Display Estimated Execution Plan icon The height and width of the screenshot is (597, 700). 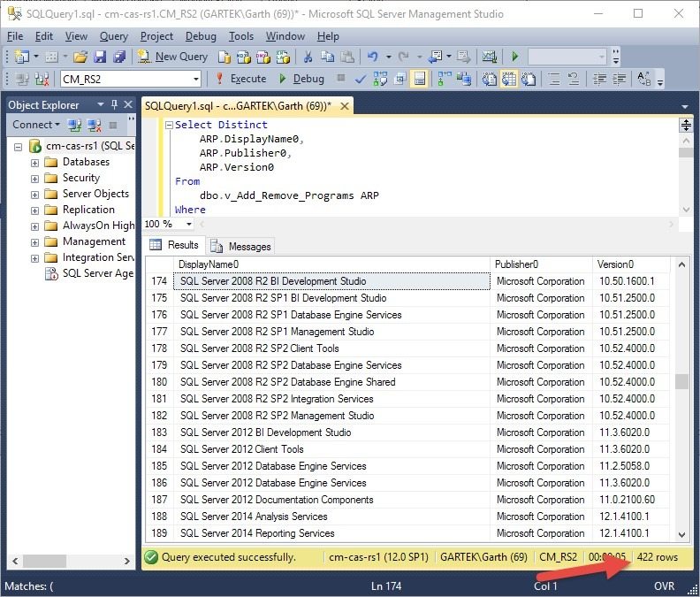coord(380,80)
